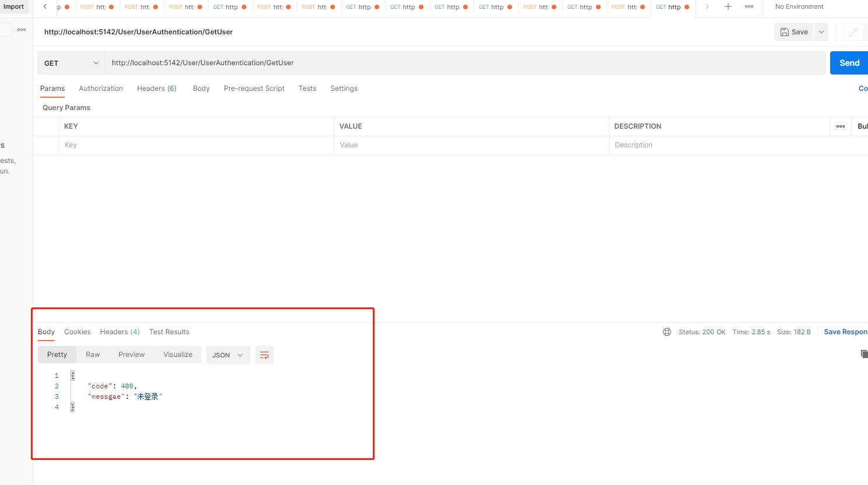This screenshot has width=868, height=485.
Task: Click the line wrap icon in response toolbar
Action: (264, 355)
